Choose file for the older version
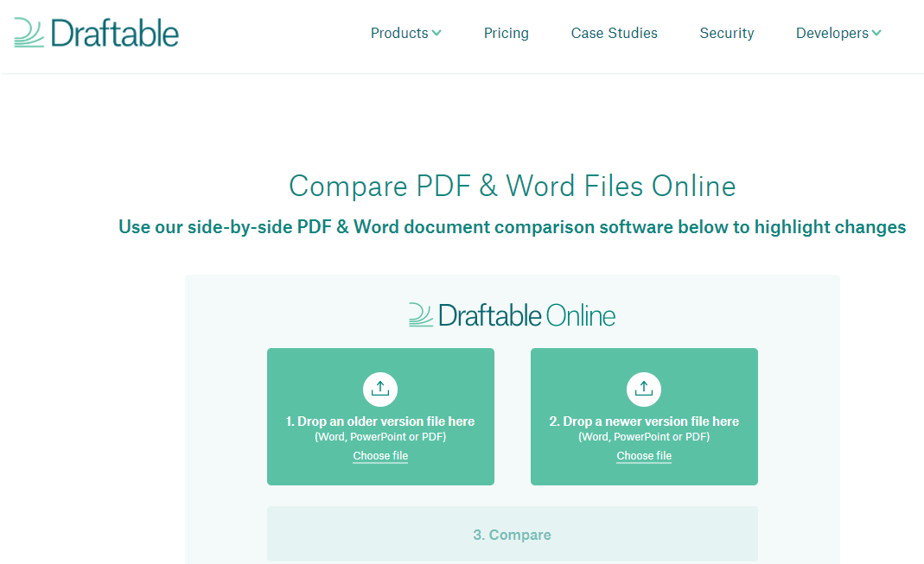Viewport: 924px width, 564px height. click(x=380, y=456)
